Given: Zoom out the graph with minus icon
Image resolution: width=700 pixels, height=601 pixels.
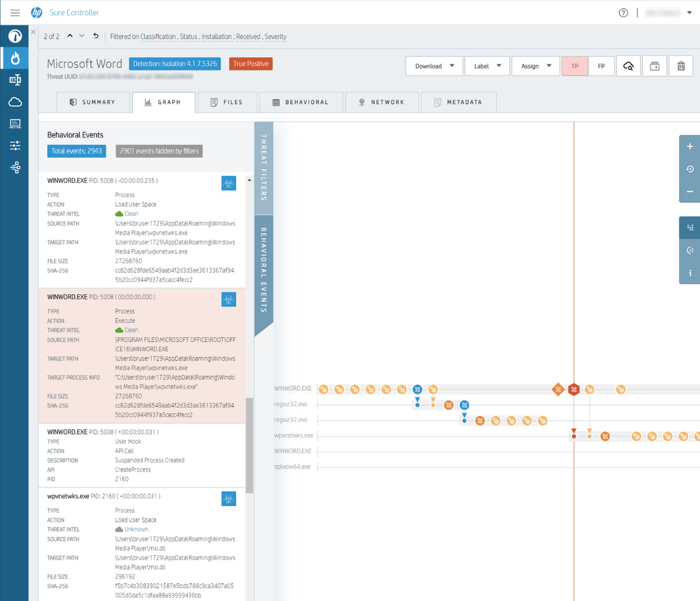Looking at the screenshot, I should coord(690,191).
